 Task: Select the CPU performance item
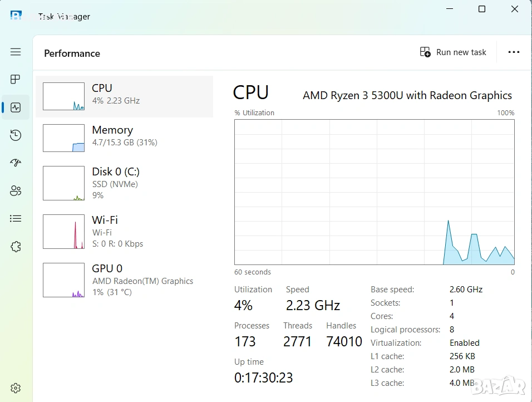pyautogui.click(x=124, y=96)
